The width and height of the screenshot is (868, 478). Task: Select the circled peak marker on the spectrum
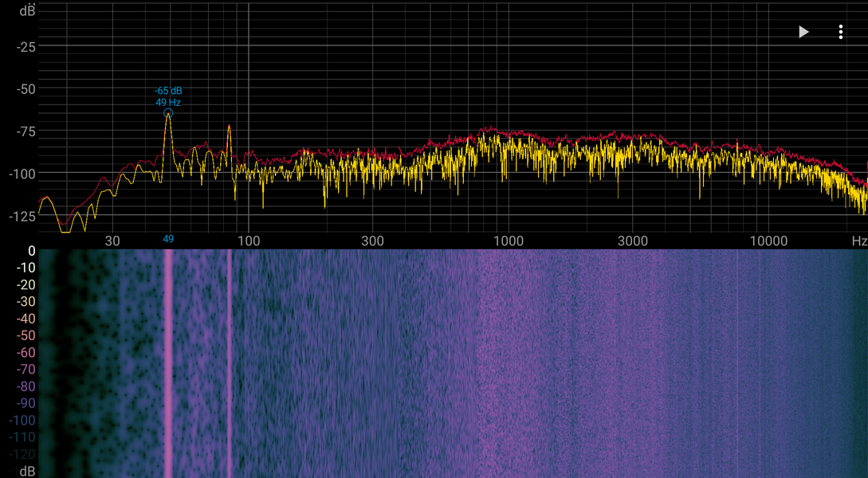click(168, 113)
